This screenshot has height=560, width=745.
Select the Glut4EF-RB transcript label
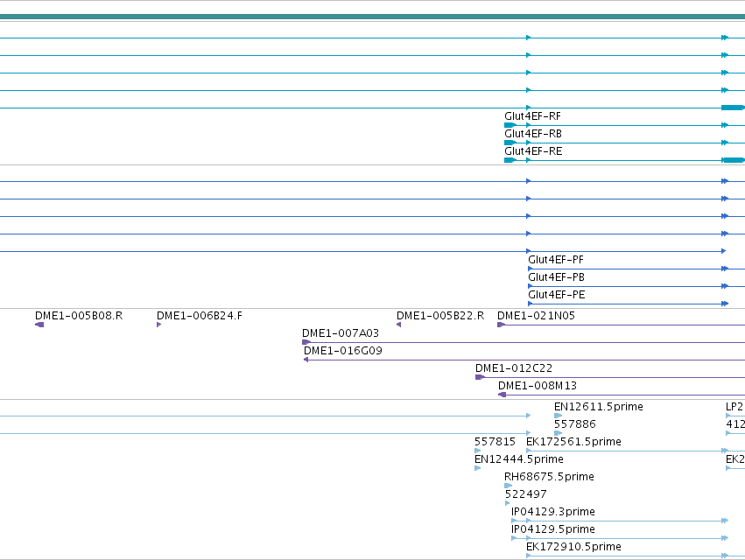(x=533, y=134)
